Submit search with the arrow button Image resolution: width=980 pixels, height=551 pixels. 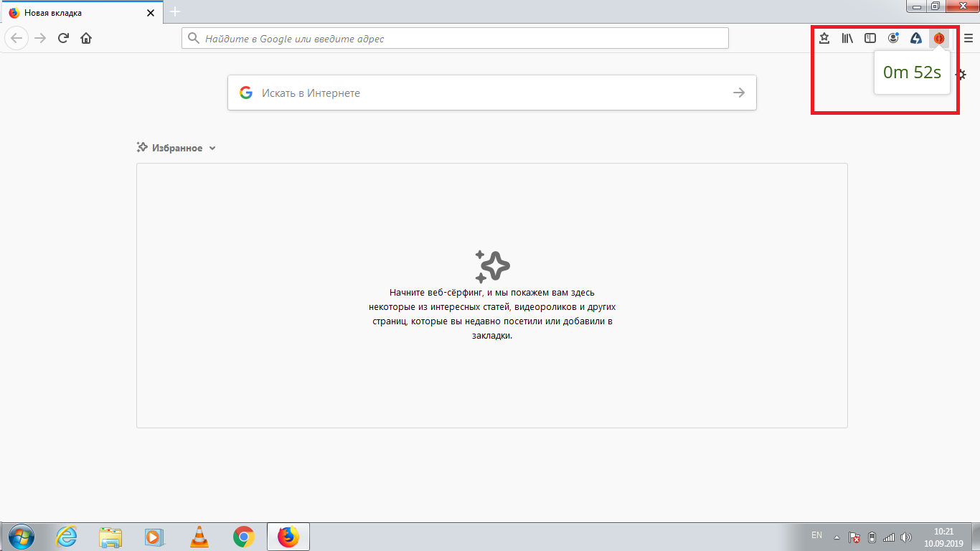(739, 93)
